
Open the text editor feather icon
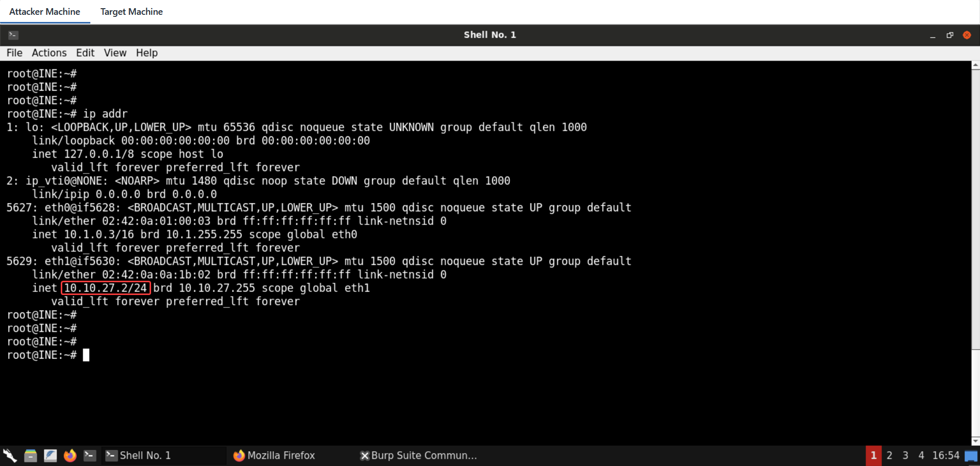50,455
